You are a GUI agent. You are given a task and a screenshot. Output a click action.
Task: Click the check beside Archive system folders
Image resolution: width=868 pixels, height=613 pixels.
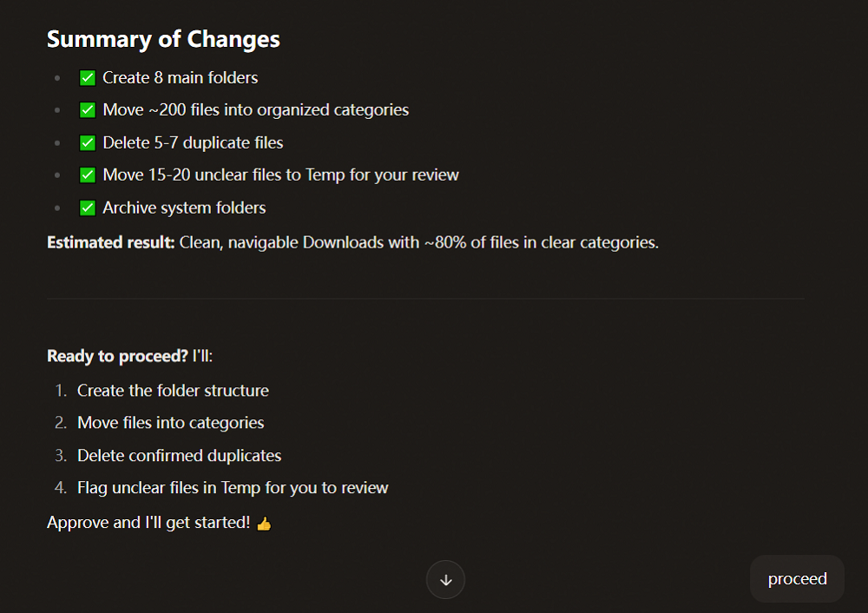tap(88, 208)
